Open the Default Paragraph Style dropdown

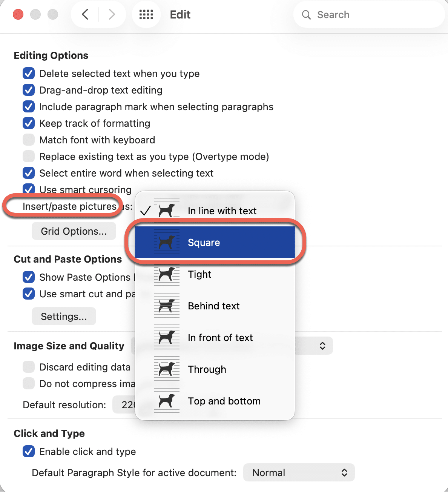[x=299, y=473]
